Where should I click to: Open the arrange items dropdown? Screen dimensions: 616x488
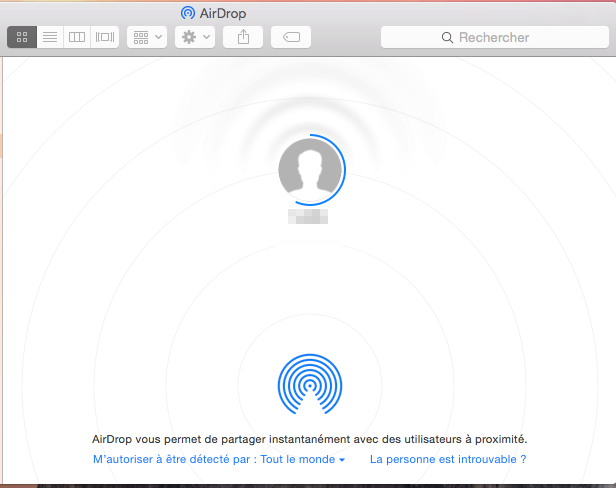147,37
